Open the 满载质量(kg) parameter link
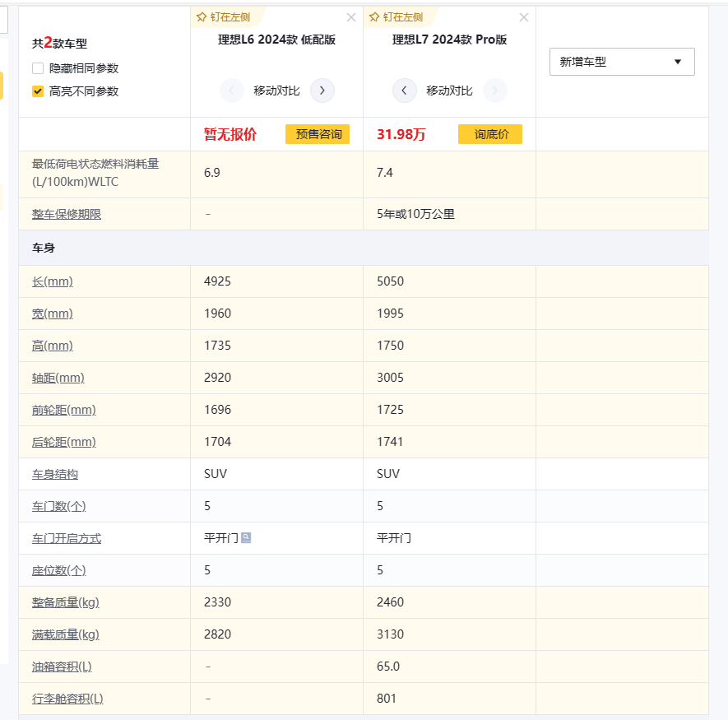The image size is (728, 720). click(66, 634)
